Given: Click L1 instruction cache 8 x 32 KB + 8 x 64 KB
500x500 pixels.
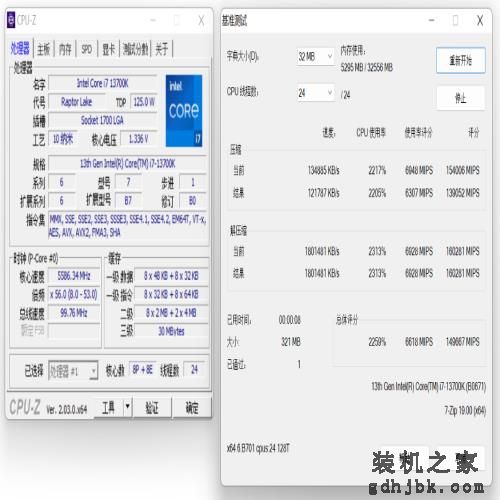Looking at the screenshot, I should (171, 294).
